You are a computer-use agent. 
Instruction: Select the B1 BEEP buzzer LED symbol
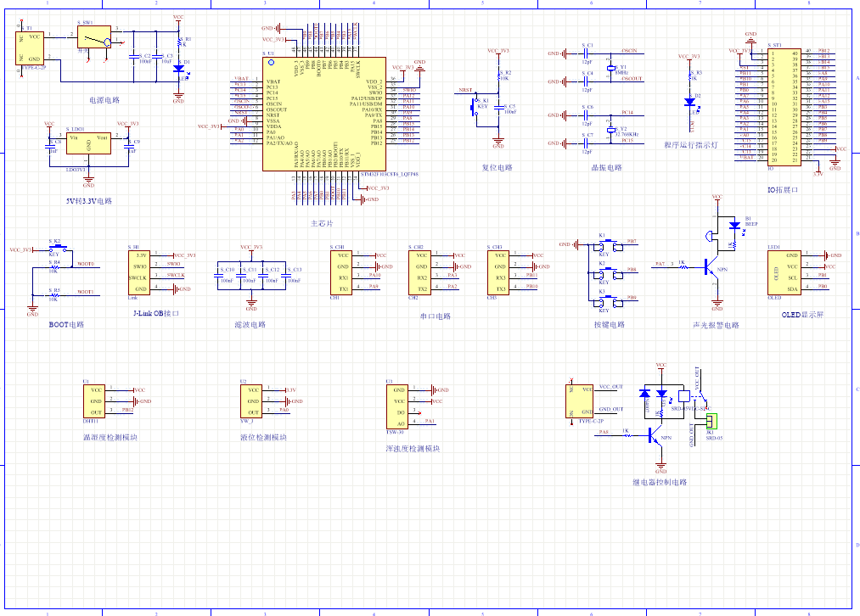[734, 226]
